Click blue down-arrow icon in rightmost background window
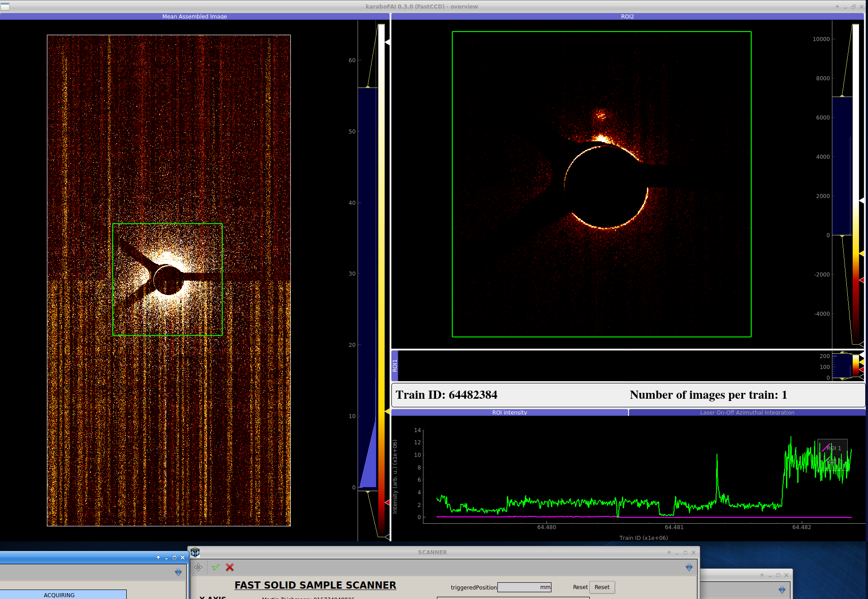The width and height of the screenshot is (868, 599). click(782, 590)
